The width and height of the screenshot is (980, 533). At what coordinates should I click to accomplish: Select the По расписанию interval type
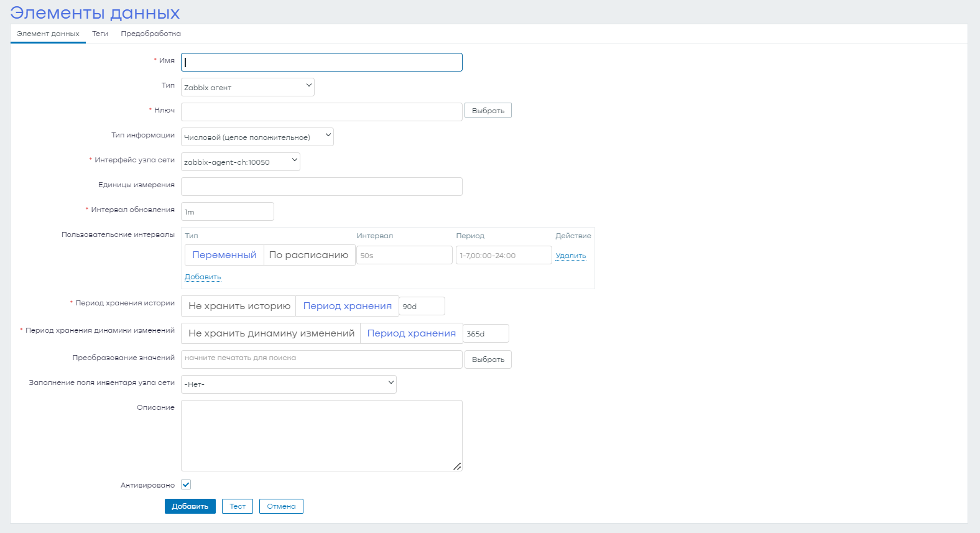pyautogui.click(x=309, y=255)
